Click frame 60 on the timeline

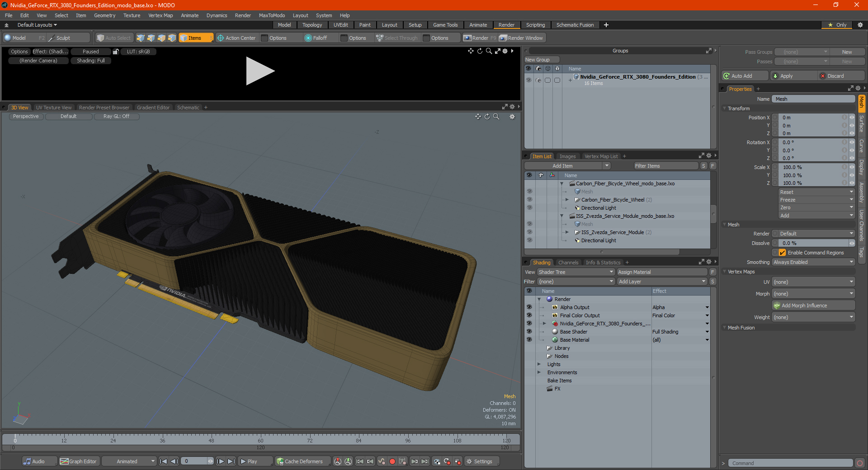coord(260,437)
